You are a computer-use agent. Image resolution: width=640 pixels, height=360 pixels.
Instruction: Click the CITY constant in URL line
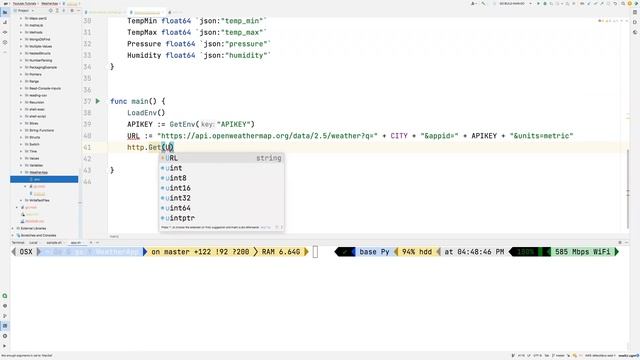click(x=399, y=136)
